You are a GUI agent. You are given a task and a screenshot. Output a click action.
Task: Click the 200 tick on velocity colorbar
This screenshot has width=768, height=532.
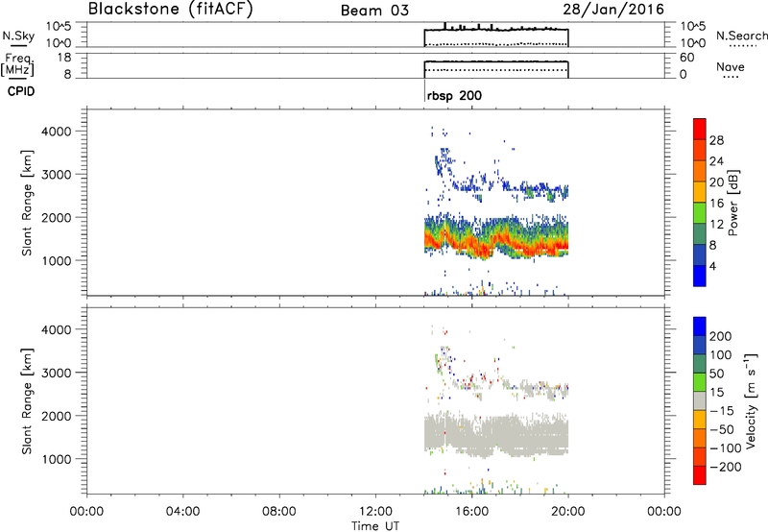pyautogui.click(x=721, y=336)
